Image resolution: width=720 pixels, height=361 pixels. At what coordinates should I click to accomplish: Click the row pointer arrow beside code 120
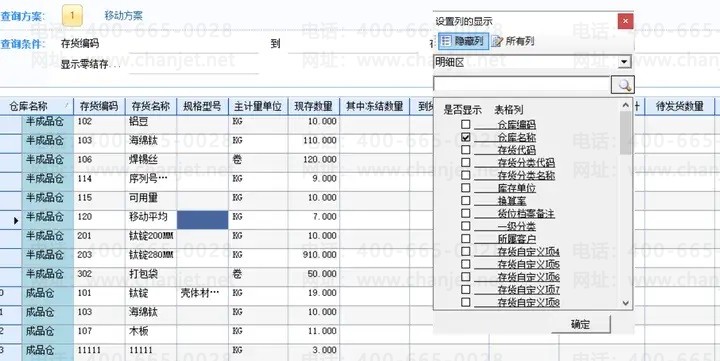16,220
